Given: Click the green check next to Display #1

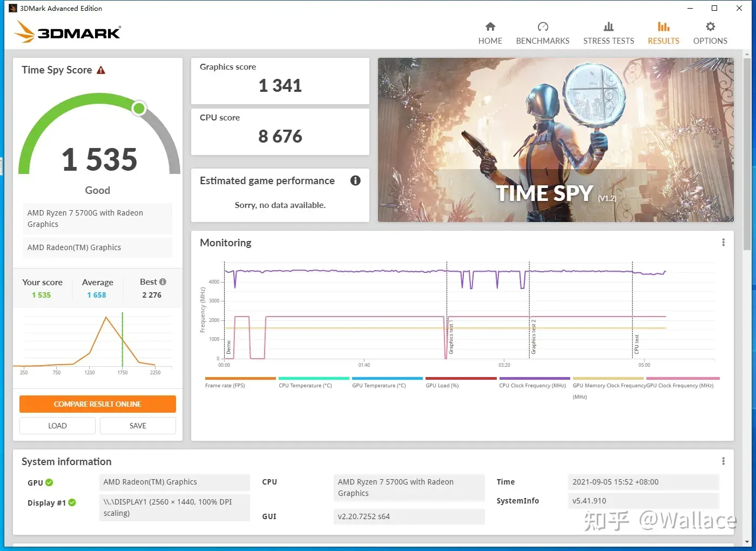Looking at the screenshot, I should [x=72, y=502].
